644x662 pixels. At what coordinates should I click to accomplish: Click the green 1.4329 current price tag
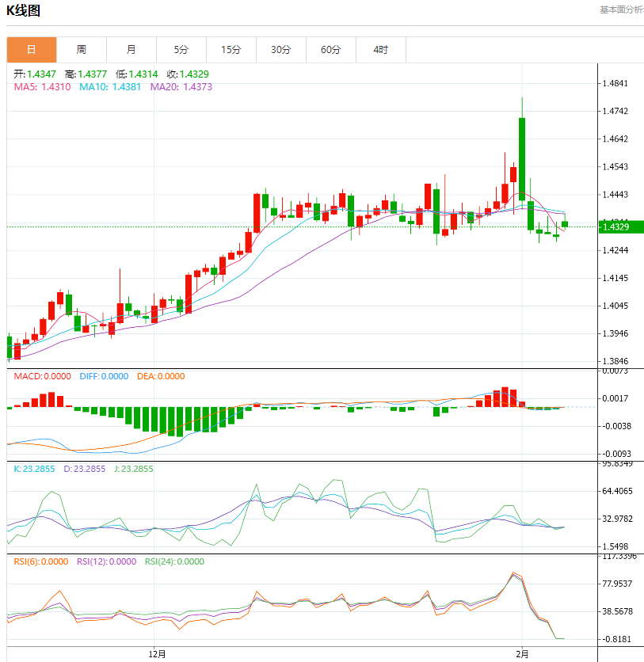coord(621,227)
